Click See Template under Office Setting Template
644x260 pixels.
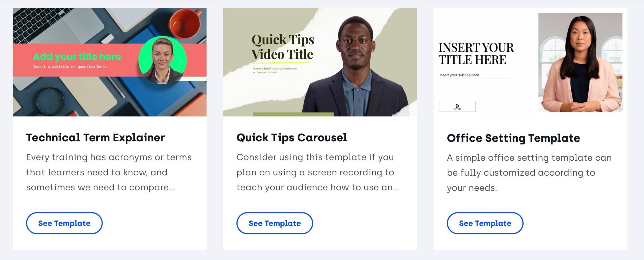point(485,223)
